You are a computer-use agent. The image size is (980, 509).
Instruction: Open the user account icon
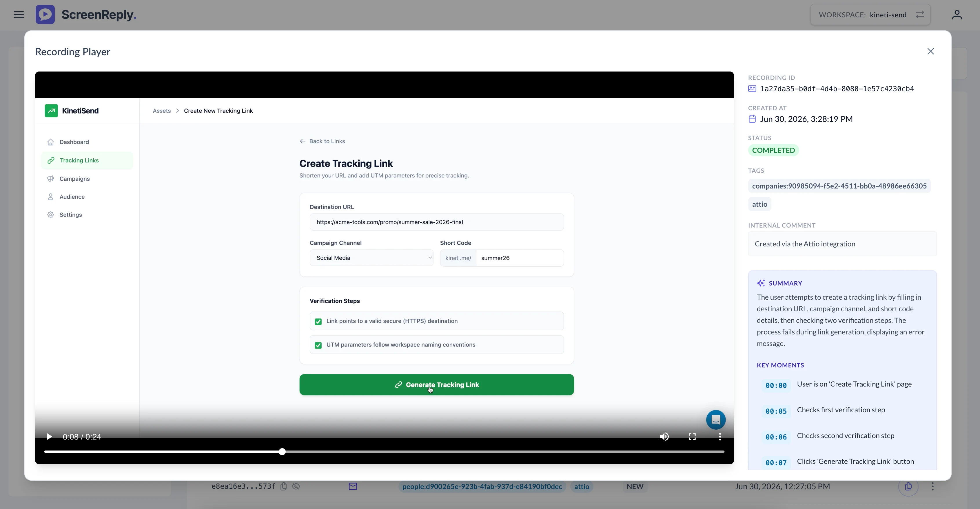(957, 15)
